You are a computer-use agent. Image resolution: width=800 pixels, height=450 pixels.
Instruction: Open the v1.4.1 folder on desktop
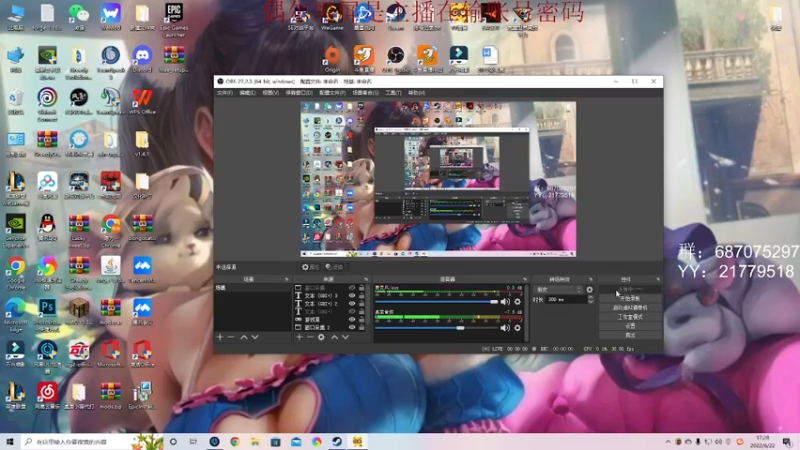coord(142,144)
